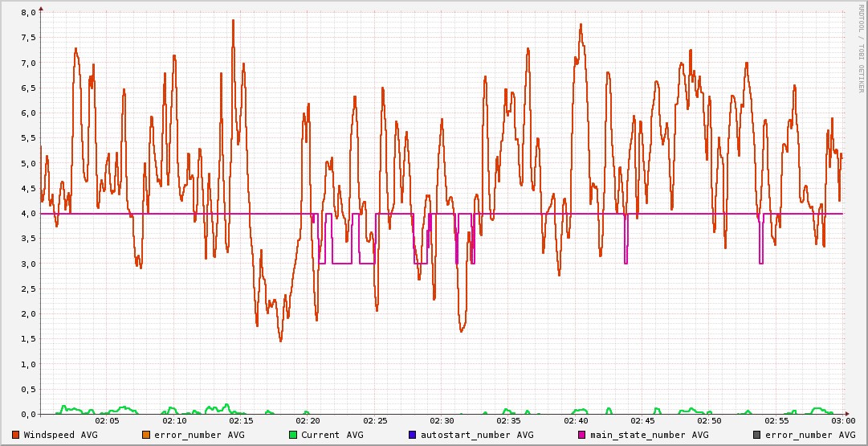Click the 02:30 time axis label
Image resolution: width=868 pixels, height=446 pixels.
coord(442,420)
